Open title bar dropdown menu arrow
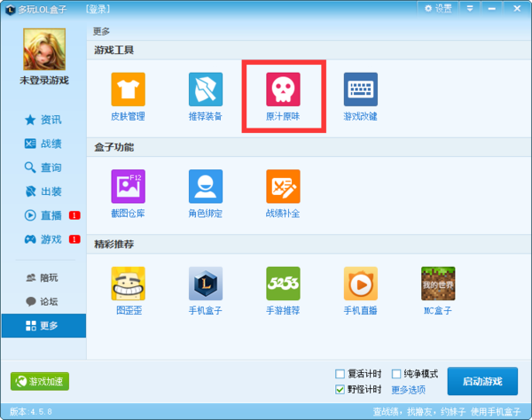 pos(470,9)
